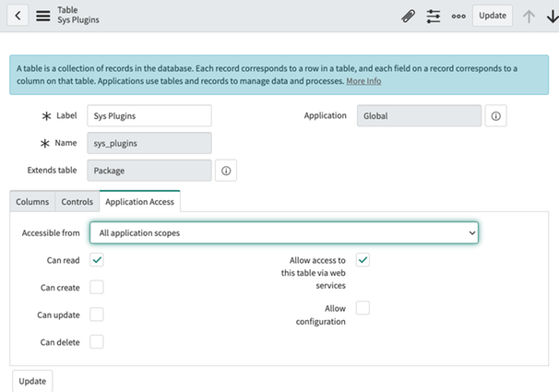The image size is (559, 392).
Task: Toggle Allow access via web services checkbox
Action: point(363,260)
